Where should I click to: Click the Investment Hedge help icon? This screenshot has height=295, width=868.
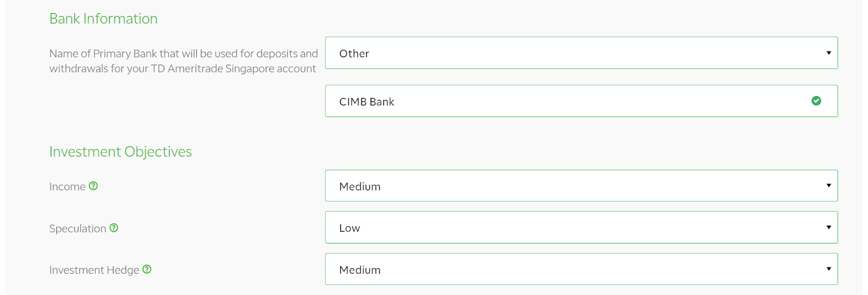147,270
